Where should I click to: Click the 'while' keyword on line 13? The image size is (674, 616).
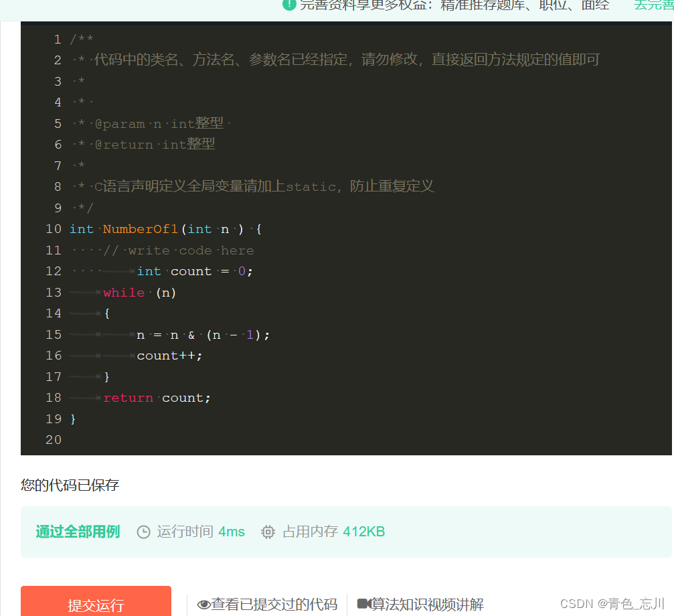124,293
